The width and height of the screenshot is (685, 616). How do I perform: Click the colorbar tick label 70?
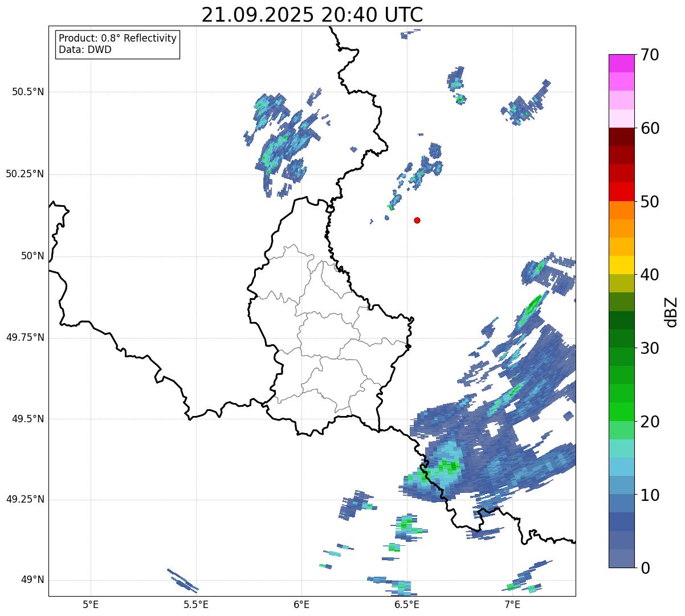tap(650, 55)
